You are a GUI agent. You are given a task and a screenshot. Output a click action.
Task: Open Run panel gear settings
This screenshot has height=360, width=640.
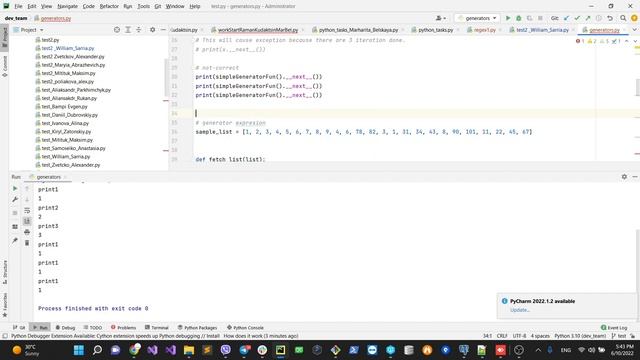(x=624, y=177)
